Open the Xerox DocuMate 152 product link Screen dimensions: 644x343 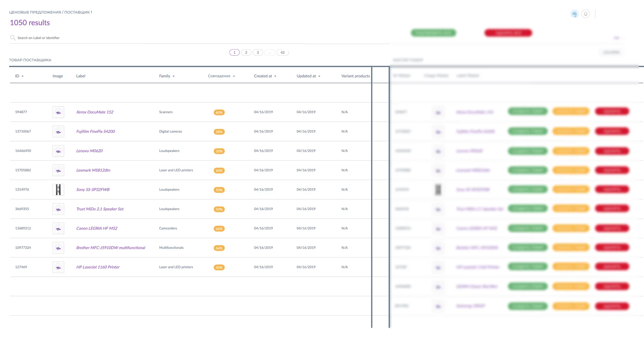tap(95, 112)
